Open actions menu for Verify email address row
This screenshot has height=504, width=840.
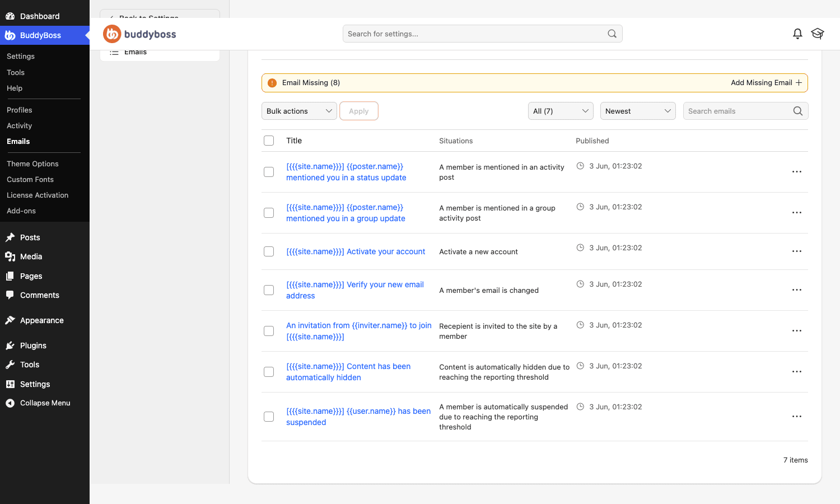pyautogui.click(x=797, y=290)
